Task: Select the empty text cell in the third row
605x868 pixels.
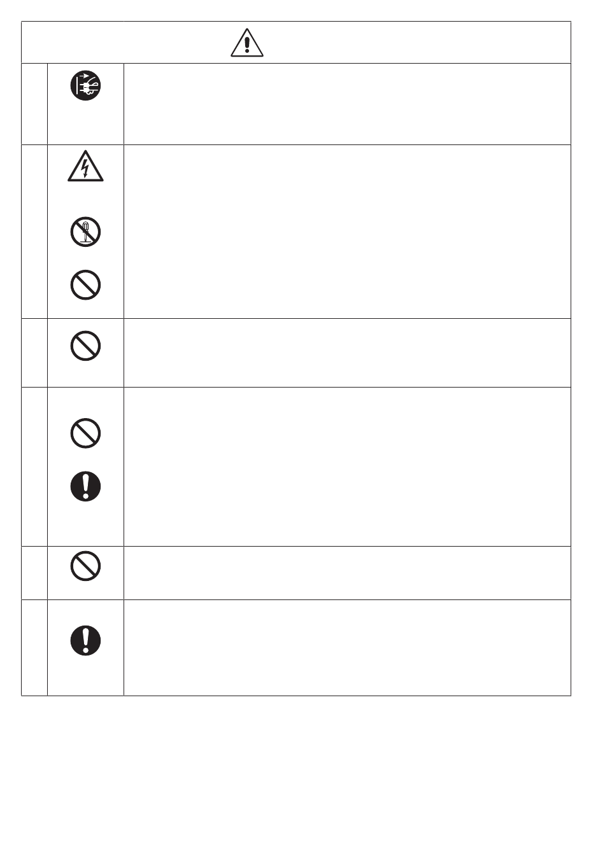Action: (x=347, y=353)
